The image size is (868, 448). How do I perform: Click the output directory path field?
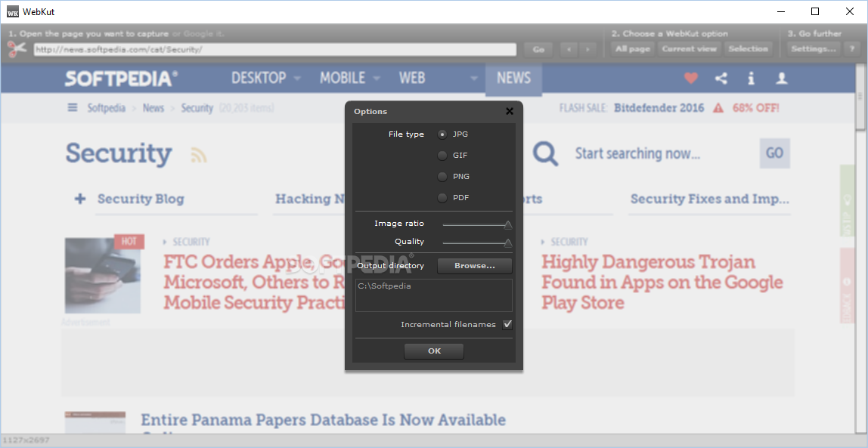click(x=434, y=295)
